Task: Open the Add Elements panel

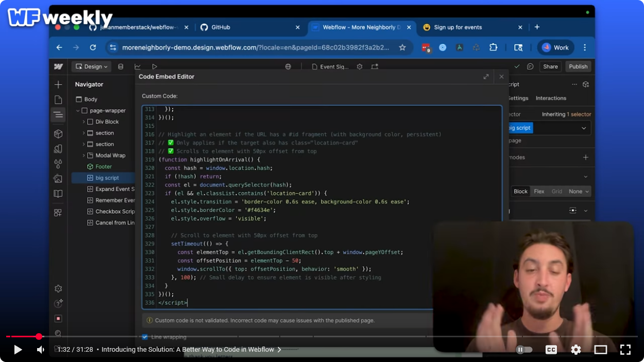Action: (58, 84)
